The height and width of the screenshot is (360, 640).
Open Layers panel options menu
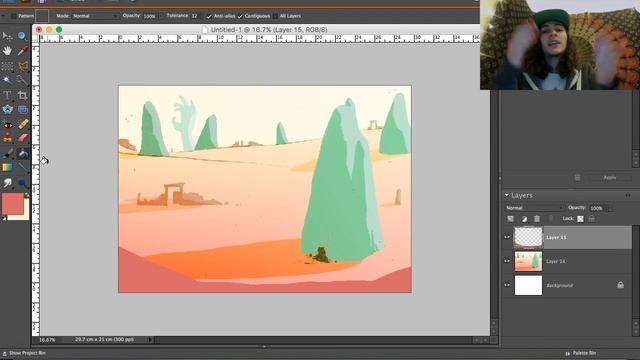click(628, 196)
